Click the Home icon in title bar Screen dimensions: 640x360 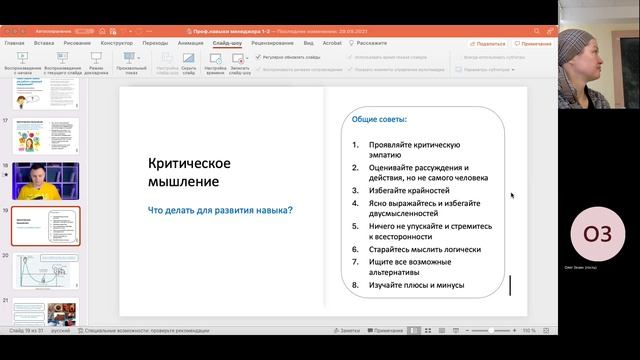[102, 31]
